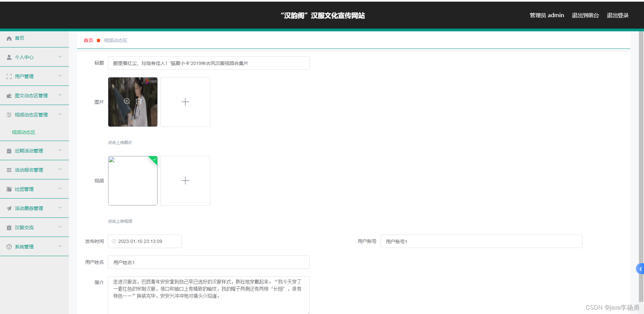The image size is (644, 314).
Task: Click the frame icon beside 用户管理
Action: [x=9, y=77]
